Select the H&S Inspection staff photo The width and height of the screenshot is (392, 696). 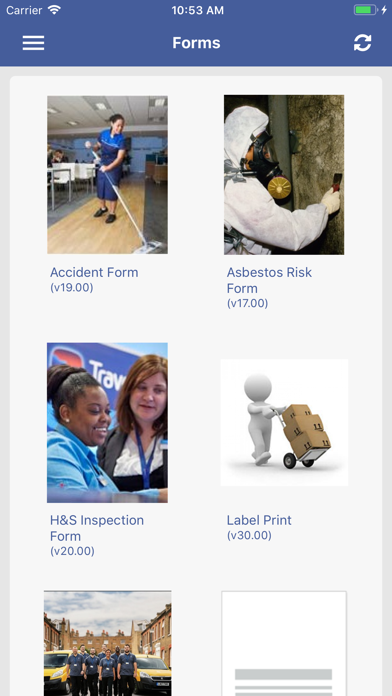(107, 423)
